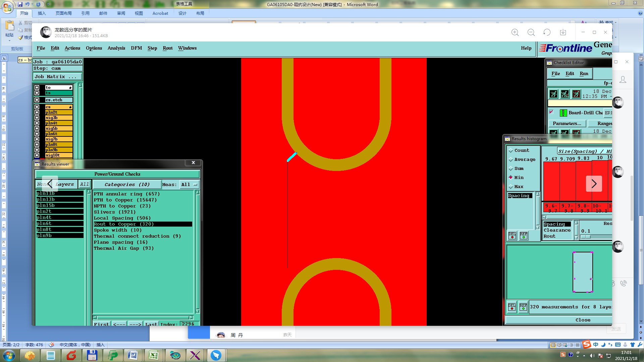
Task: Switch to the 审阅 ribbon tab
Action: [121, 13]
